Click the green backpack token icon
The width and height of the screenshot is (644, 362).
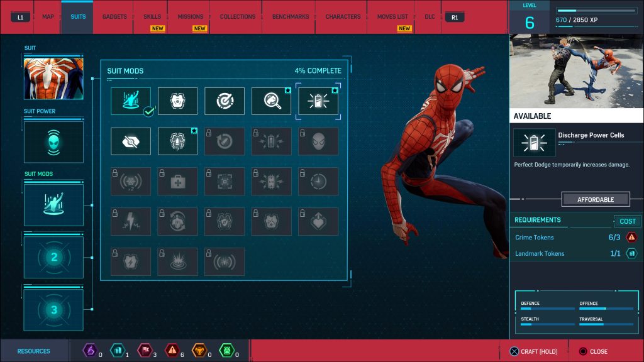226,351
